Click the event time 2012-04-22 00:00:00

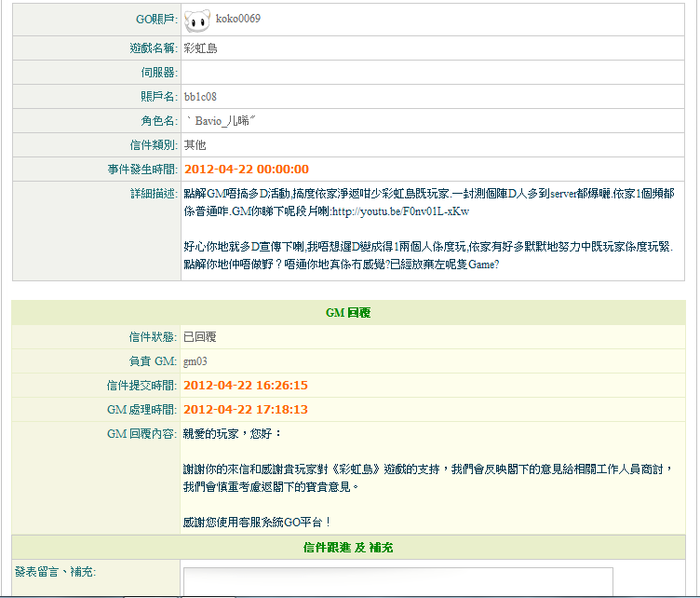pos(246,169)
